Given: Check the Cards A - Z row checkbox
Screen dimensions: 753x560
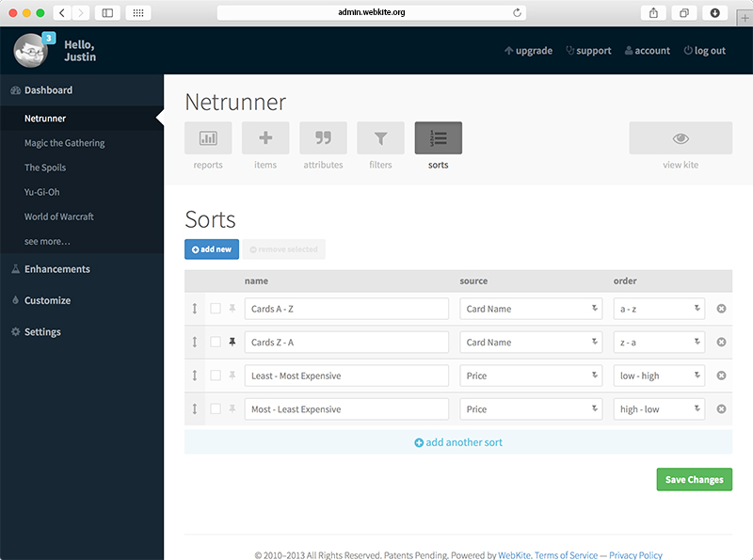Looking at the screenshot, I should (x=216, y=309).
